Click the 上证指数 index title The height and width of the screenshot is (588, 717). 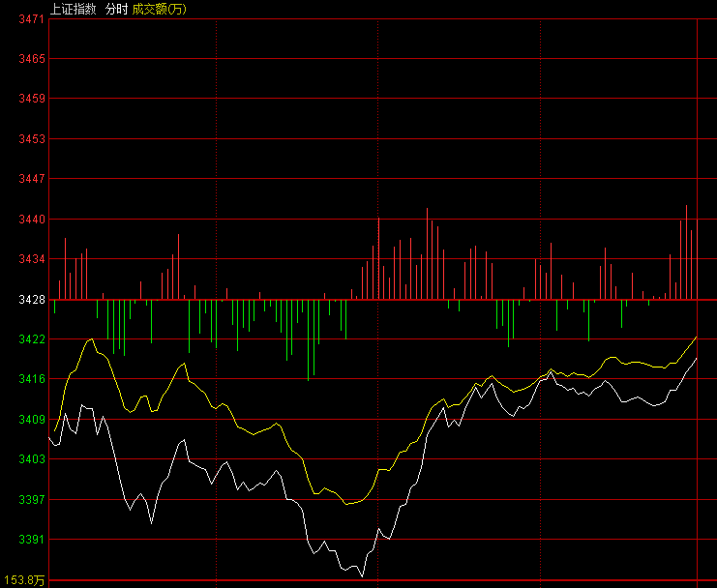click(73, 7)
